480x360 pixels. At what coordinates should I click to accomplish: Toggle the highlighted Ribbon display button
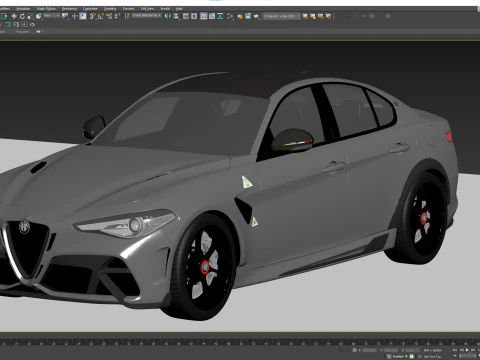pos(204,16)
